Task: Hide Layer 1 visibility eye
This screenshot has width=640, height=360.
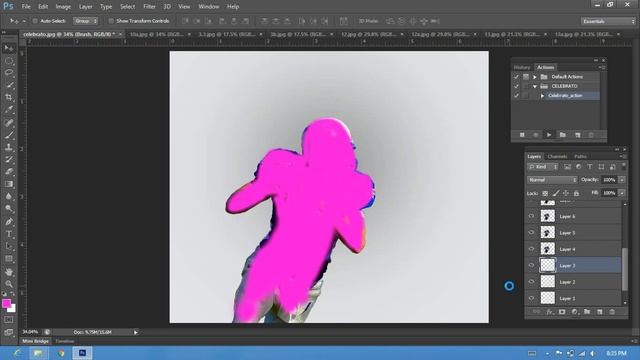Action: [531, 298]
